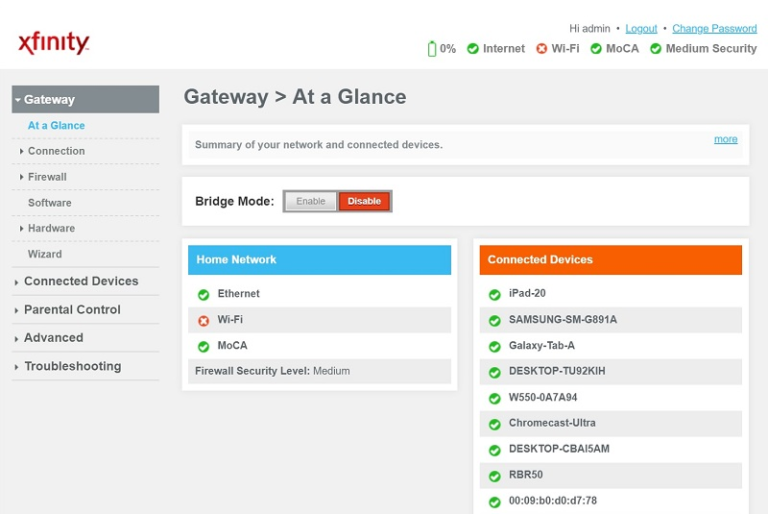Viewport: 768px width, 514px height.
Task: Click the green Internet status check icon in header
Action: [473, 49]
